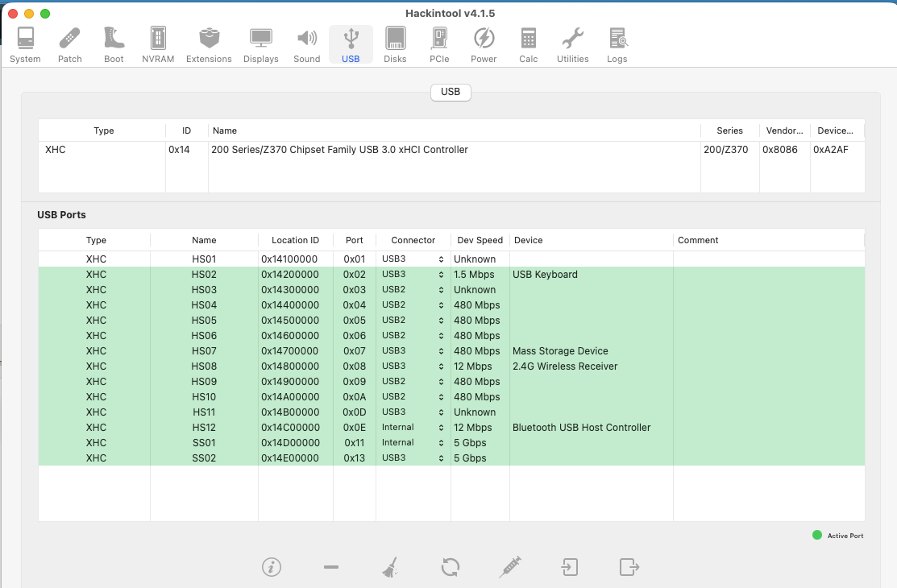Click the Dev Speed column header
The height and width of the screenshot is (588, 897).
[480, 240]
